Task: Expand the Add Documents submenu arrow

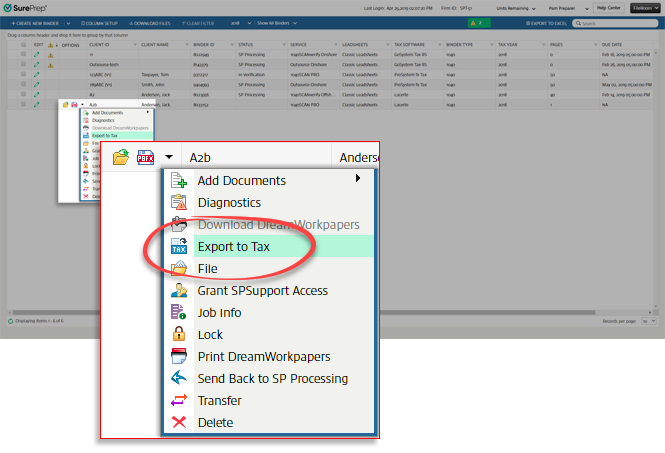Action: click(x=358, y=180)
